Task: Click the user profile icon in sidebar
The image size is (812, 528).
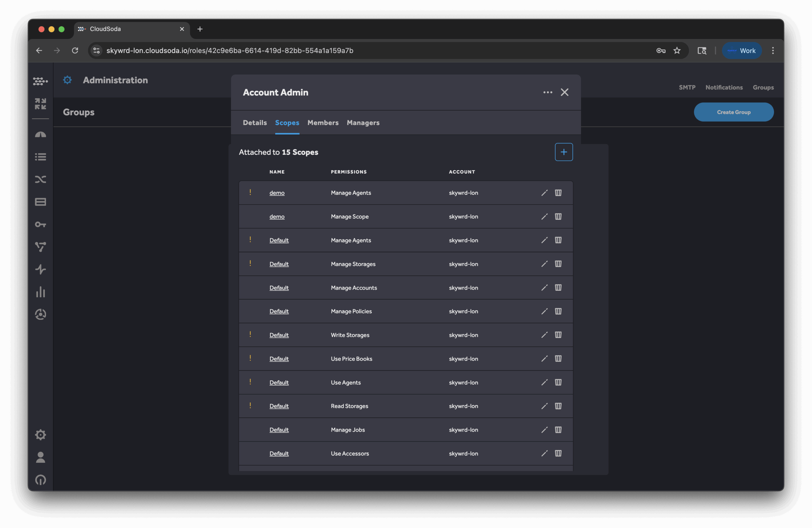Action: tap(40, 457)
